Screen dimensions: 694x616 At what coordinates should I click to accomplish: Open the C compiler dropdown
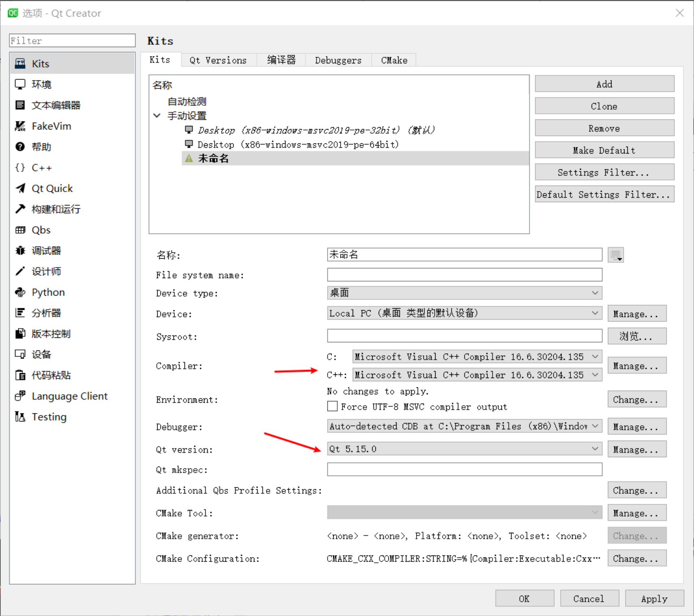tap(477, 357)
